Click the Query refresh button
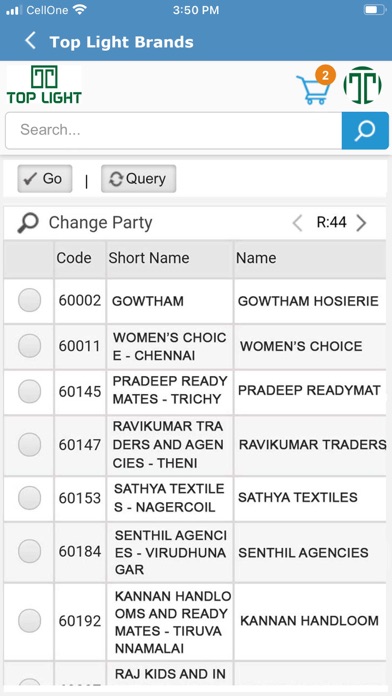This screenshot has height=696, width=392. [139, 179]
